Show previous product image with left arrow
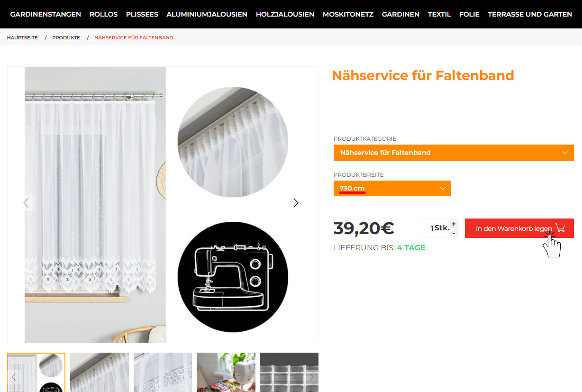 (x=26, y=203)
